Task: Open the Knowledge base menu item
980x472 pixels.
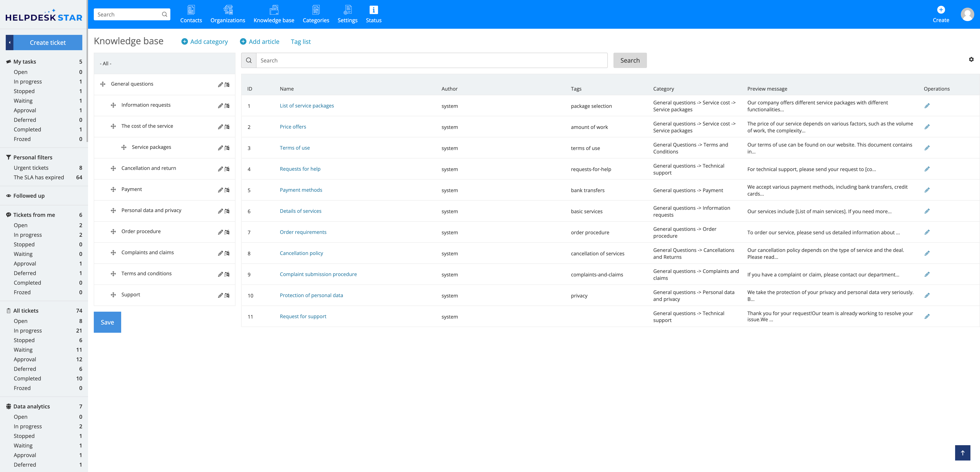Action: pyautogui.click(x=274, y=14)
